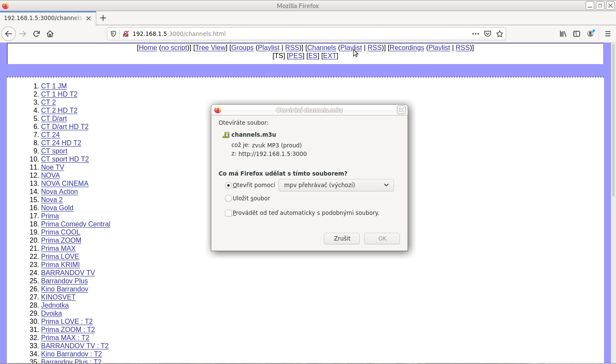
Task: Open the Groups link
Action: (x=243, y=48)
